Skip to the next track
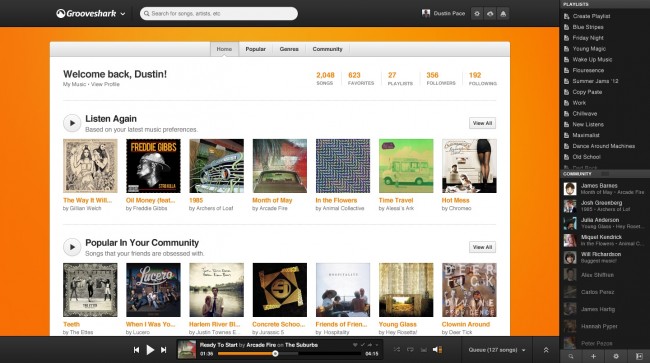 [164, 350]
